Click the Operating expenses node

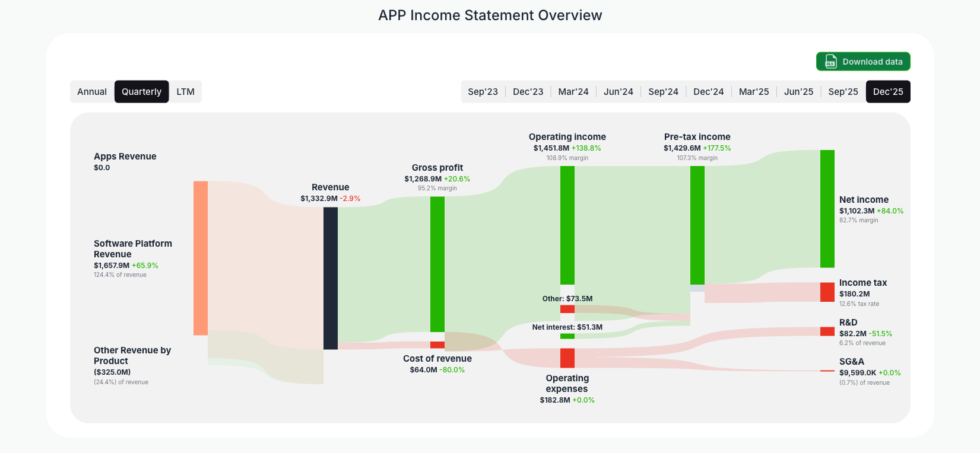pos(567,359)
